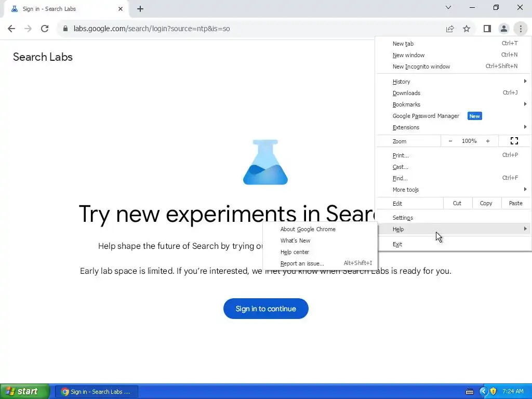Click the 100% zoom level value
The height and width of the screenshot is (399, 532).
click(x=469, y=141)
